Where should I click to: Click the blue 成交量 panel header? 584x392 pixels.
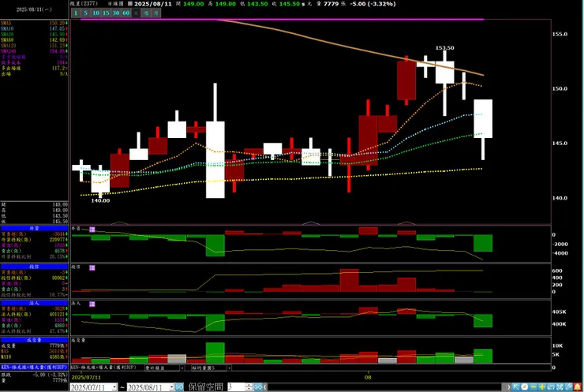(x=34, y=340)
